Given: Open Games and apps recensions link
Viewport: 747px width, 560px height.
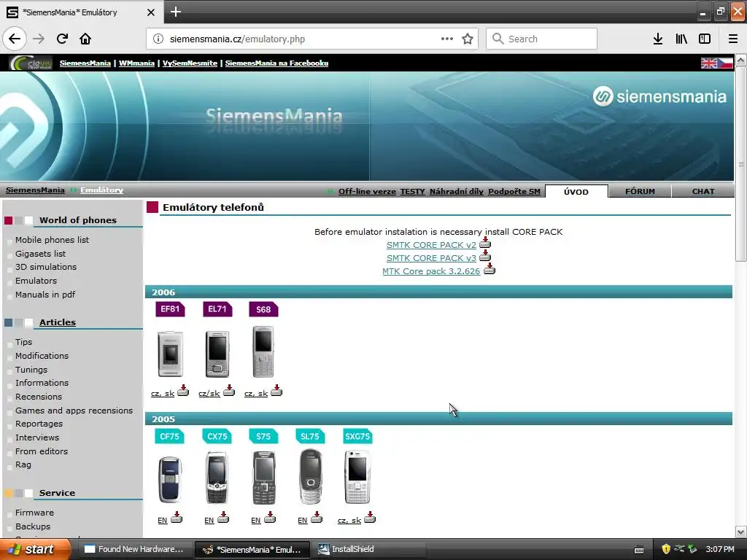Looking at the screenshot, I should pyautogui.click(x=74, y=411).
